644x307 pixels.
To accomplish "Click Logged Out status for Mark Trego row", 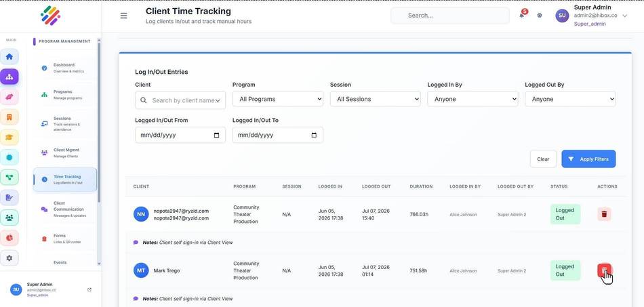I will tap(565, 270).
